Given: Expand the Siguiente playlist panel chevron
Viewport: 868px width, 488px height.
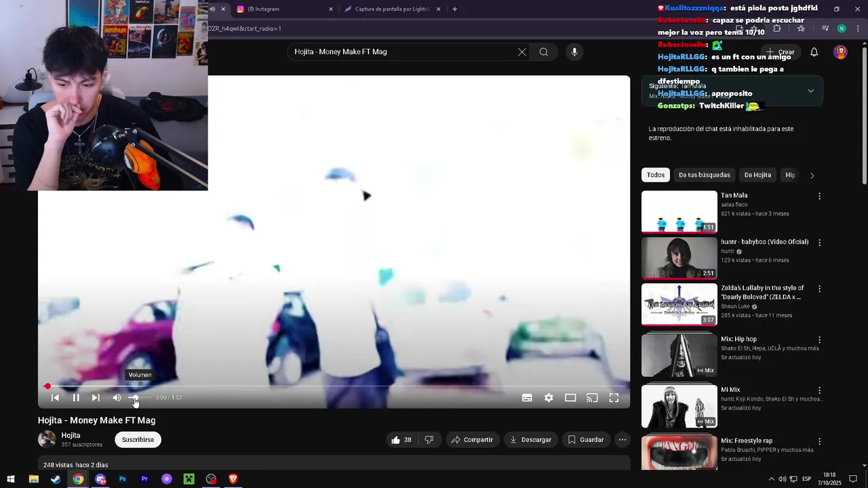Looking at the screenshot, I should click(x=810, y=91).
